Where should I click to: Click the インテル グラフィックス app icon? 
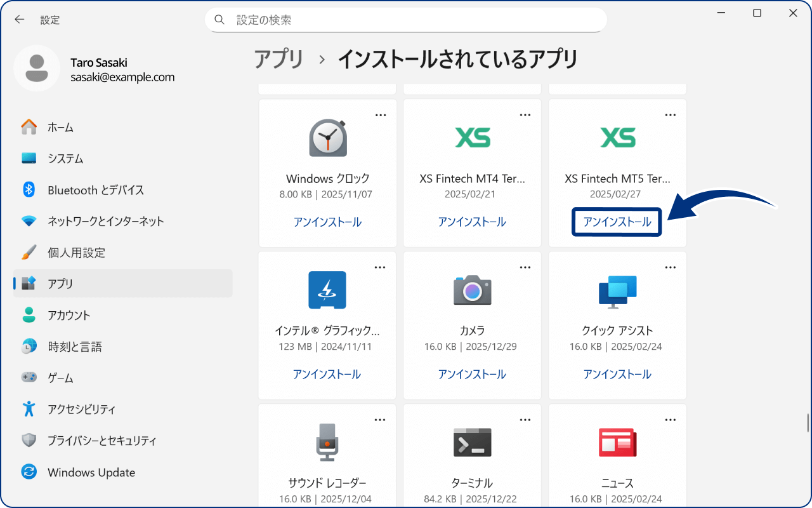pyautogui.click(x=327, y=290)
